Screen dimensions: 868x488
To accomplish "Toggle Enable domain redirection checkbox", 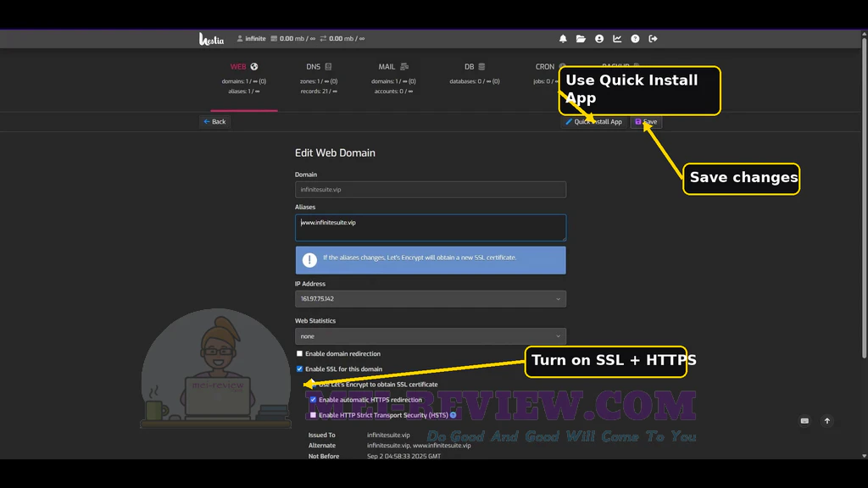I will click(299, 353).
